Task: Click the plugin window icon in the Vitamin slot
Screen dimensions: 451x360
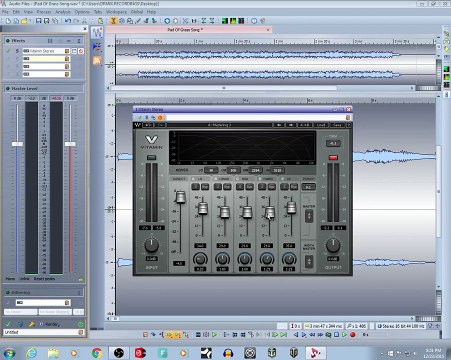Action: click(x=74, y=51)
